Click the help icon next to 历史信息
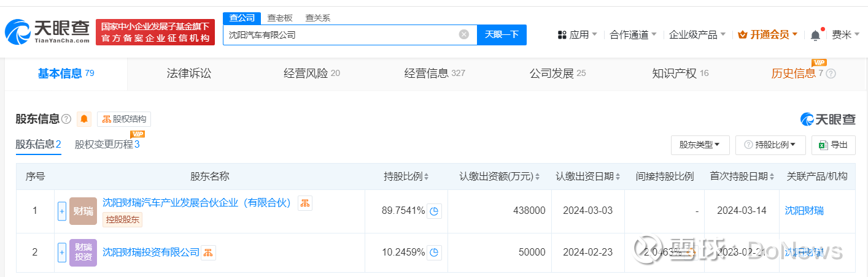868x277 pixels. point(831,74)
